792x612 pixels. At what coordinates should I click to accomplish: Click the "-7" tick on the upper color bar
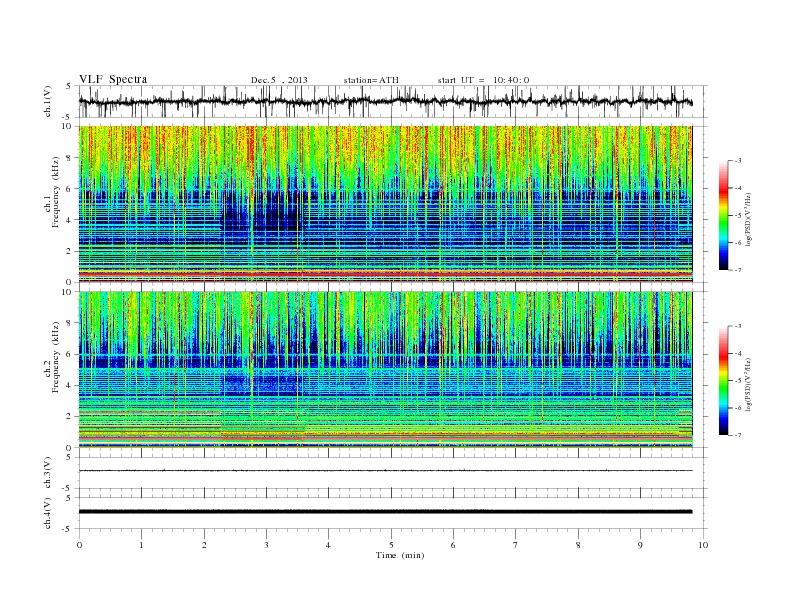pyautogui.click(x=738, y=270)
